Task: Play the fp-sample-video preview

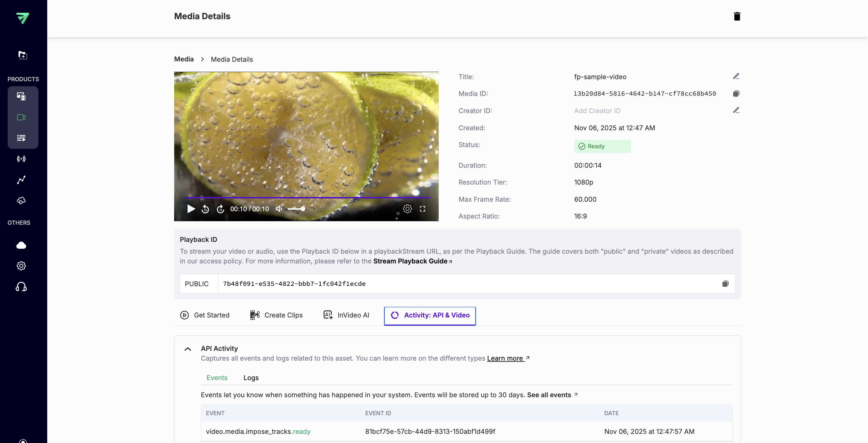Action: 191,209
